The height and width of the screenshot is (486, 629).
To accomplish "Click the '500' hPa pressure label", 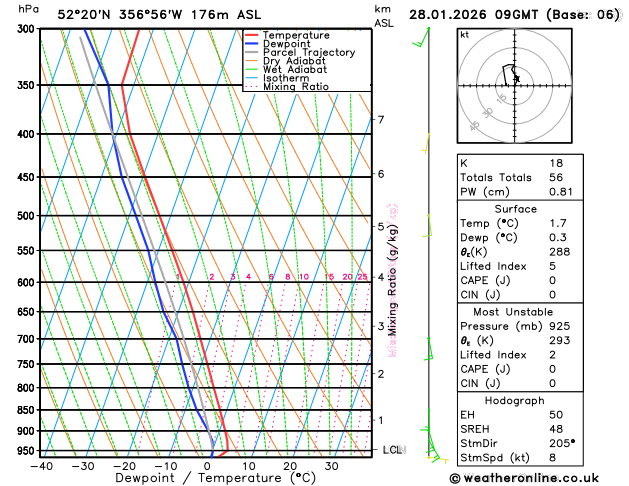I will pos(28,216).
